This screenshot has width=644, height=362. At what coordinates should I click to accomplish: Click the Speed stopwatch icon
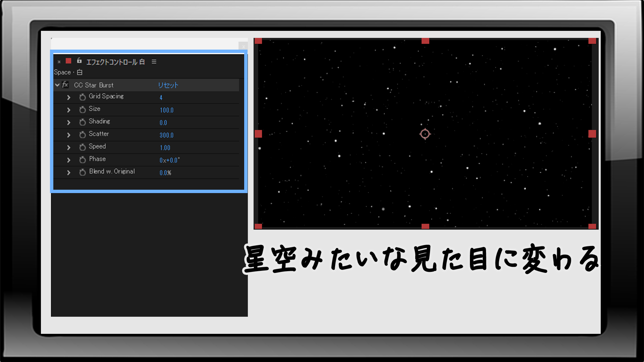tap(83, 147)
